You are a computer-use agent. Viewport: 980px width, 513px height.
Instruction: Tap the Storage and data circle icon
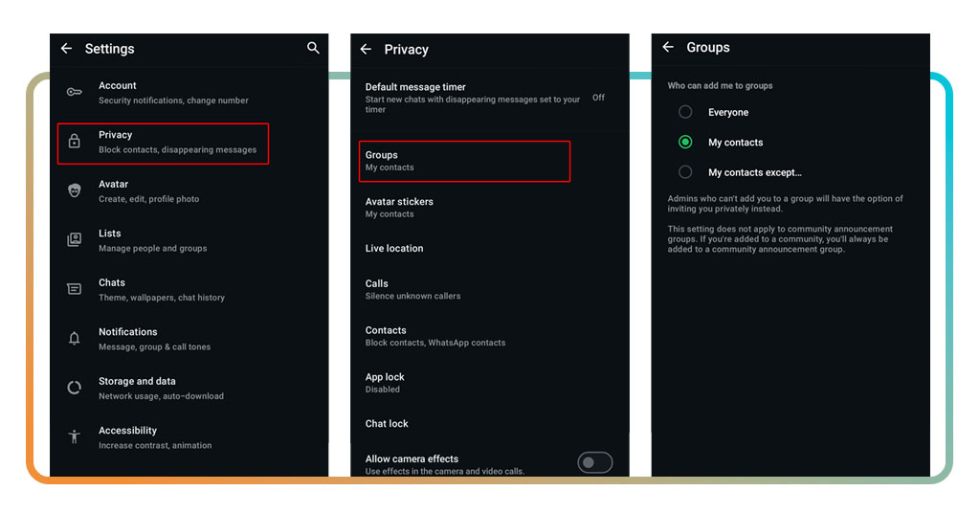(74, 388)
